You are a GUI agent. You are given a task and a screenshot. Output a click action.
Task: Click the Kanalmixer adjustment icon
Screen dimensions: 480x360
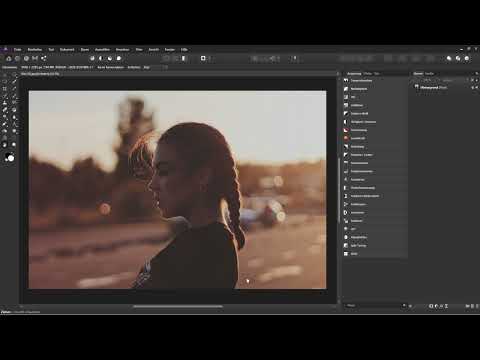coord(346,180)
